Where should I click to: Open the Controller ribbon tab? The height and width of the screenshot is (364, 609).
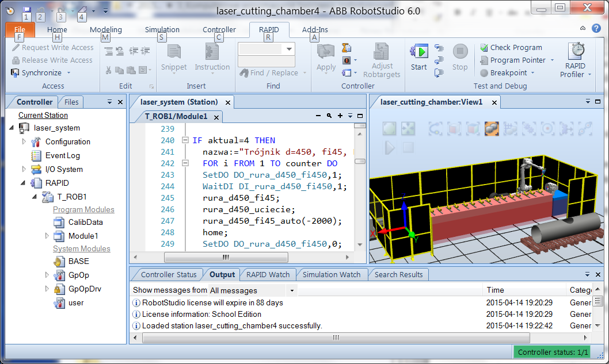(219, 29)
